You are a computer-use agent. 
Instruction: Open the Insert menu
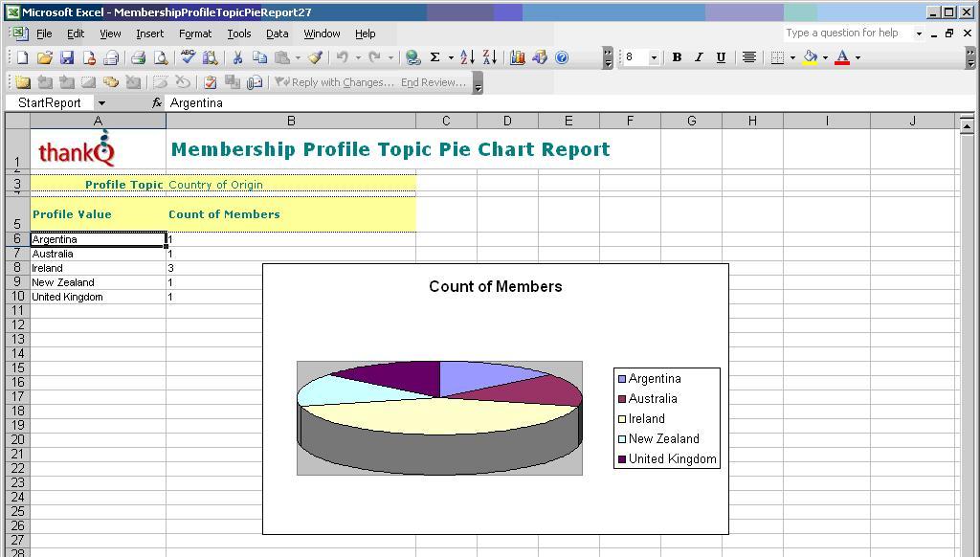150,33
